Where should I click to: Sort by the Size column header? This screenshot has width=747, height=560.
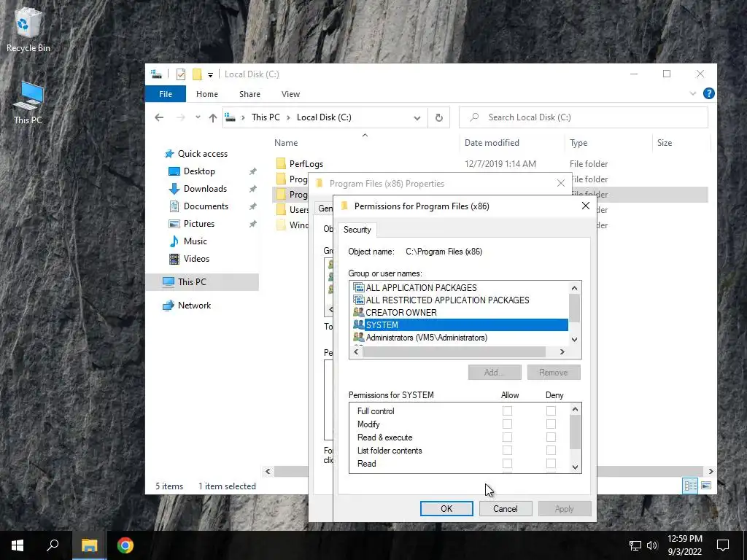[x=664, y=143]
